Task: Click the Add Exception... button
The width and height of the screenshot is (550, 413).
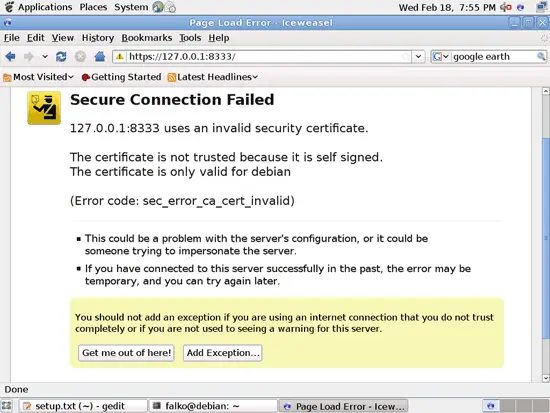Action: 222,353
